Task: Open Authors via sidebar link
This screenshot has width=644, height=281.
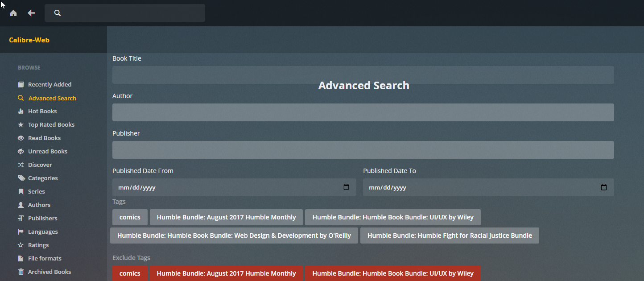Action: tap(37, 205)
